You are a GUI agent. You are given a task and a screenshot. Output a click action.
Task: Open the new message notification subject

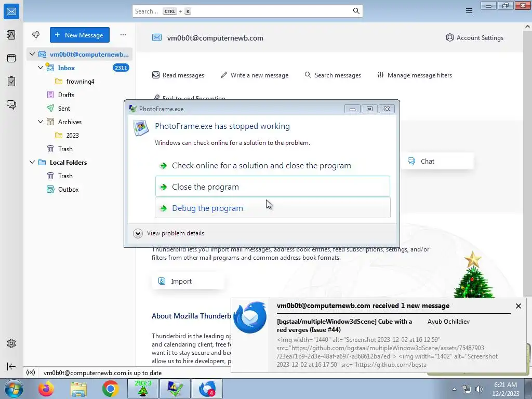[x=344, y=325]
